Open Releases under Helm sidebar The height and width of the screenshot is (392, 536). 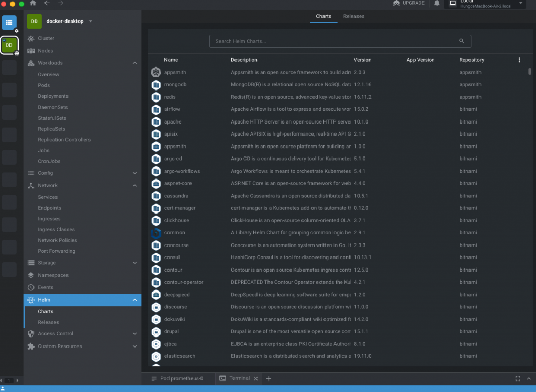(48, 322)
